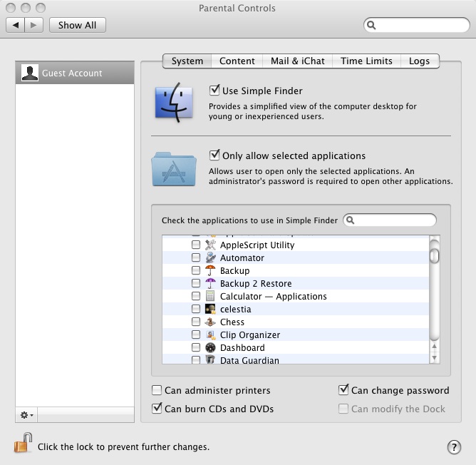This screenshot has width=476, height=465.
Task: Click the Calculator app icon
Action: [210, 296]
